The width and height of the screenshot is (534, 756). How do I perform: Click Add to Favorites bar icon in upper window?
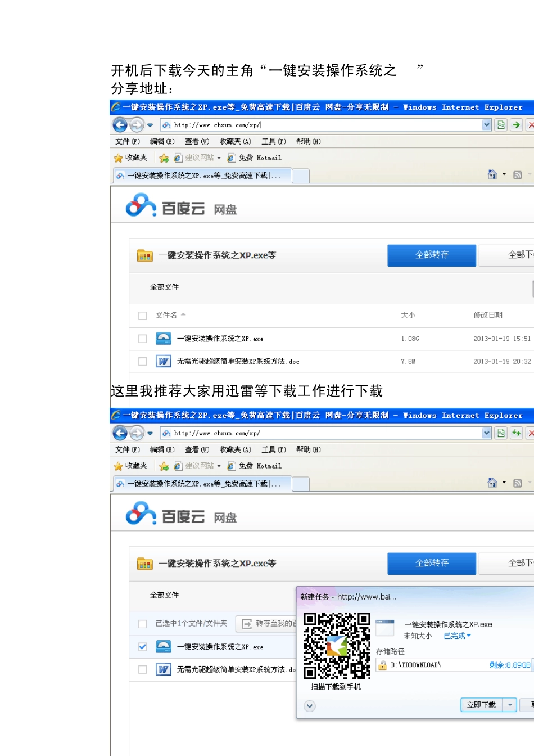point(164,158)
